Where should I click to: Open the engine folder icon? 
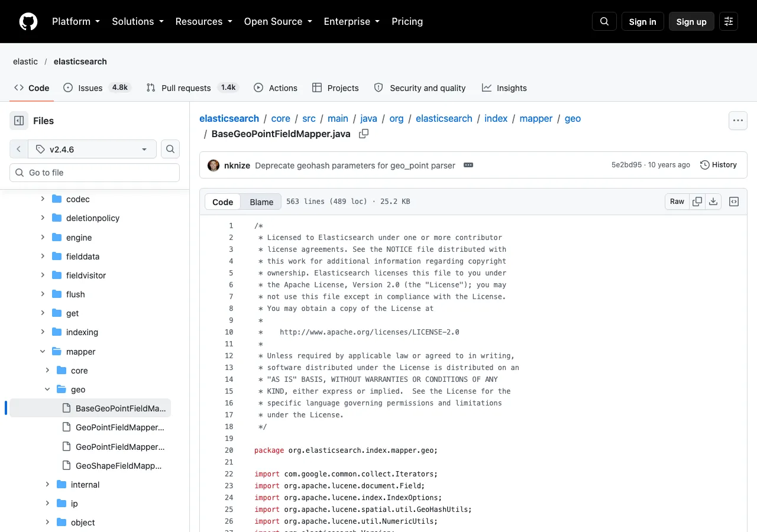[57, 238]
